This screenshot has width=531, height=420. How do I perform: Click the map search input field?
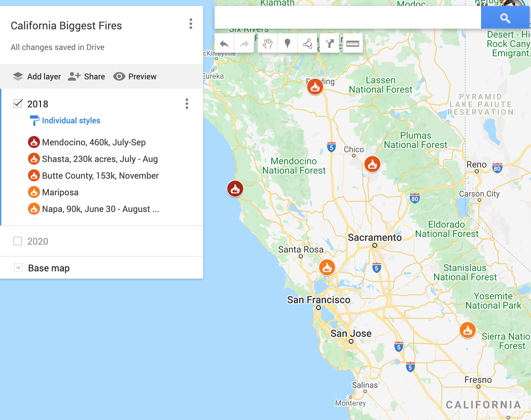click(348, 17)
